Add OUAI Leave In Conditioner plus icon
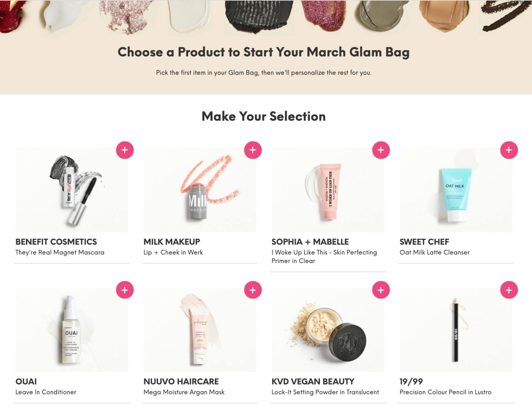Screen dimensions: 532x410 click(125, 290)
